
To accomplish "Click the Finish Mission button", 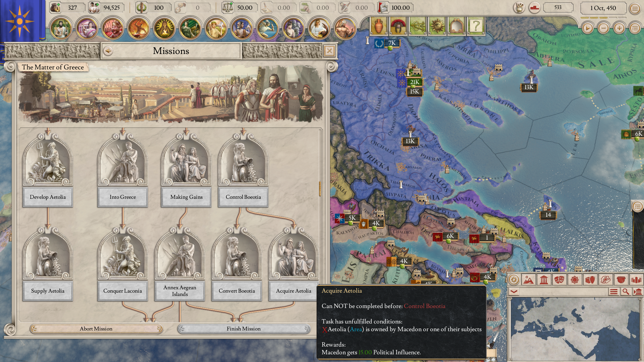I will pyautogui.click(x=244, y=329).
